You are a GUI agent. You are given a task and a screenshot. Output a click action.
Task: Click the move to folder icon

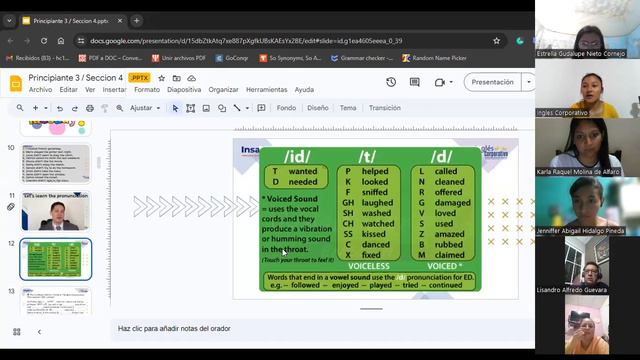[176, 78]
